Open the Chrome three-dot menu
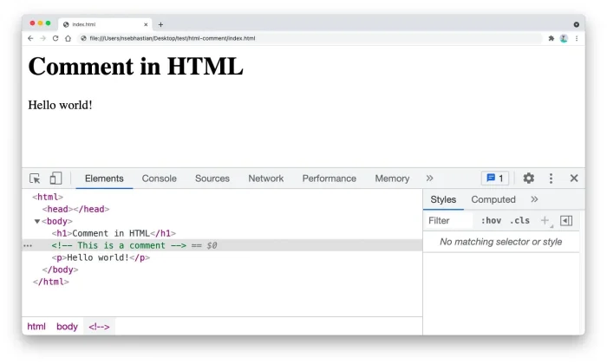This screenshot has height=364, width=607. [577, 38]
